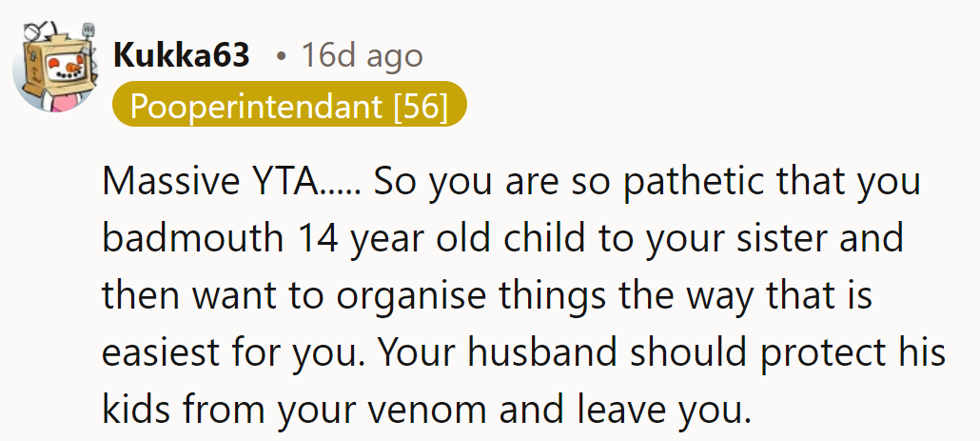Click the "[56]" number in the flair
This screenshot has width=980, height=441.
(421, 107)
